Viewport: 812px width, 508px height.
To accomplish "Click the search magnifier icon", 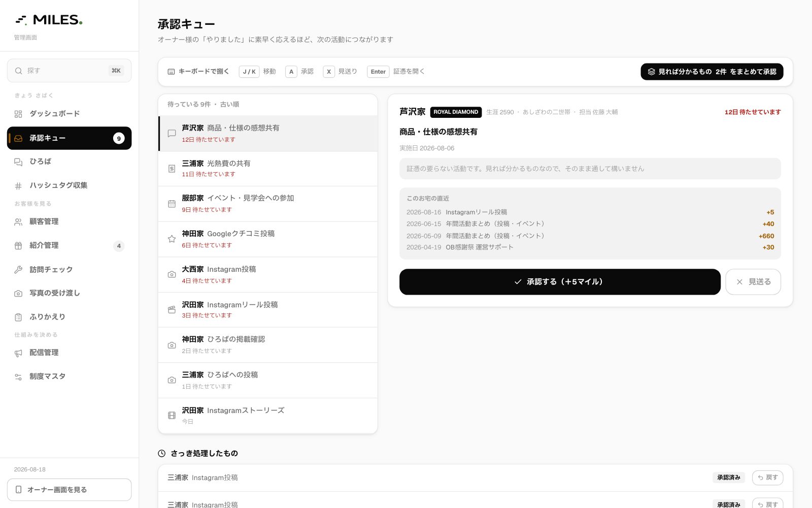I will pyautogui.click(x=19, y=71).
